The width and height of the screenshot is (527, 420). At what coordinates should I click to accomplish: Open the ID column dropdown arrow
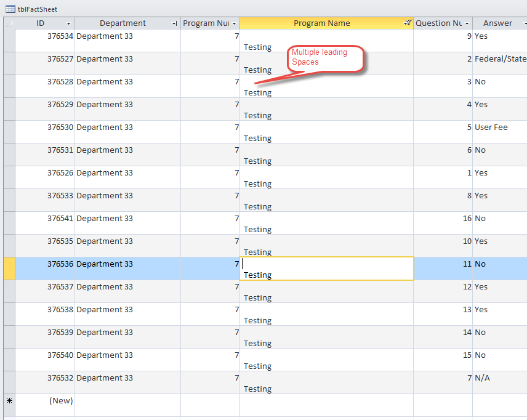[68, 23]
